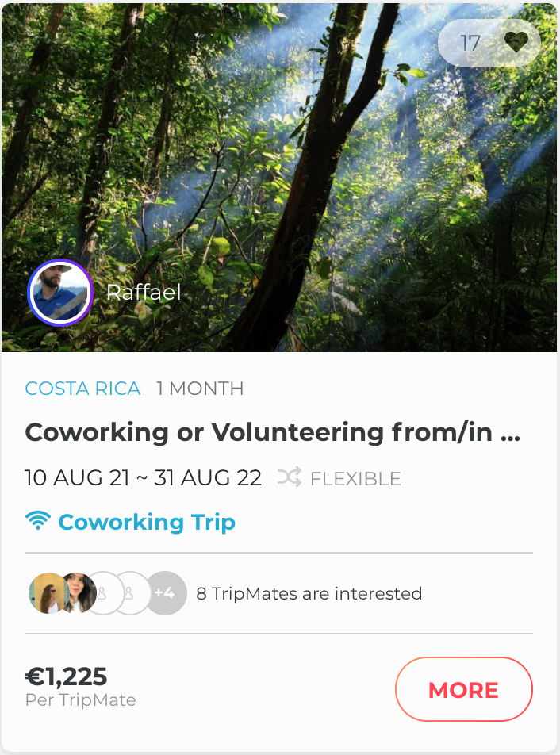Click the heart icon to like trip

click(x=516, y=42)
